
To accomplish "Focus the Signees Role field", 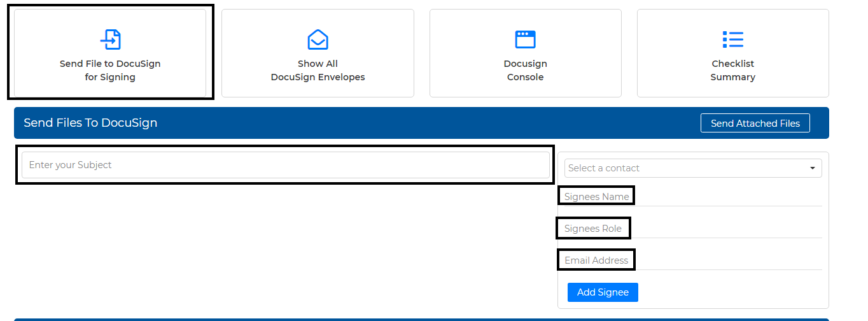I will click(693, 229).
